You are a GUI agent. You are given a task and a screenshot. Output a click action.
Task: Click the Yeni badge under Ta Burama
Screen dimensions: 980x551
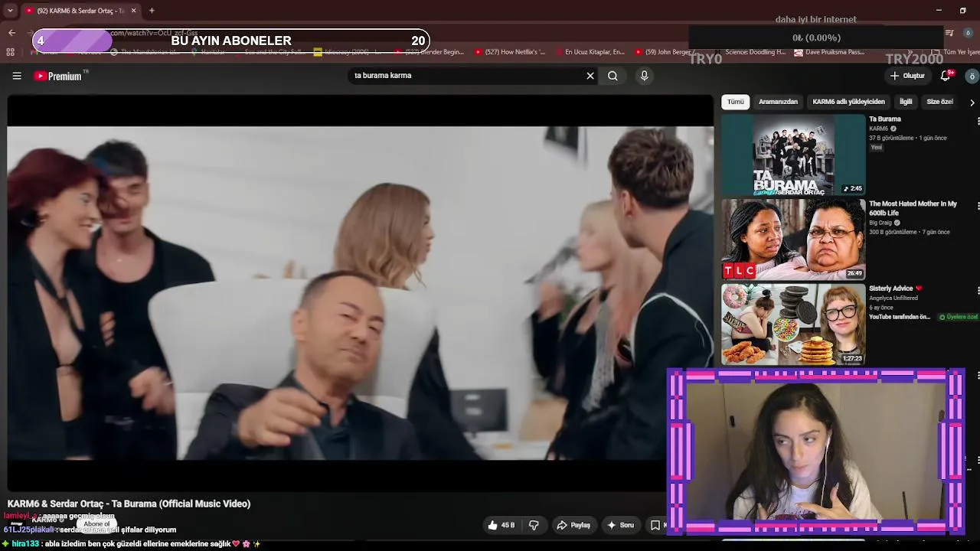click(x=877, y=148)
